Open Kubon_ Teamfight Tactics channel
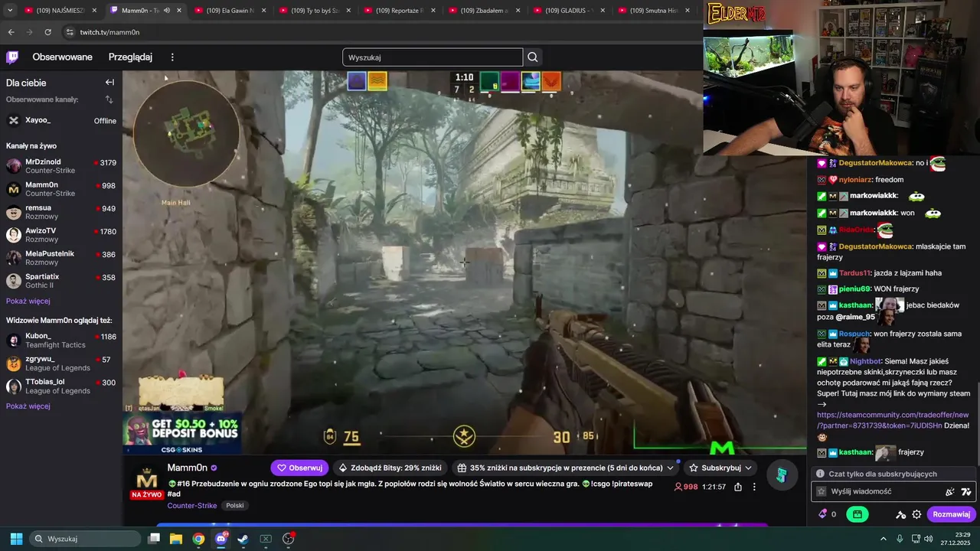Screen dimensions: 980x551 point(61,341)
